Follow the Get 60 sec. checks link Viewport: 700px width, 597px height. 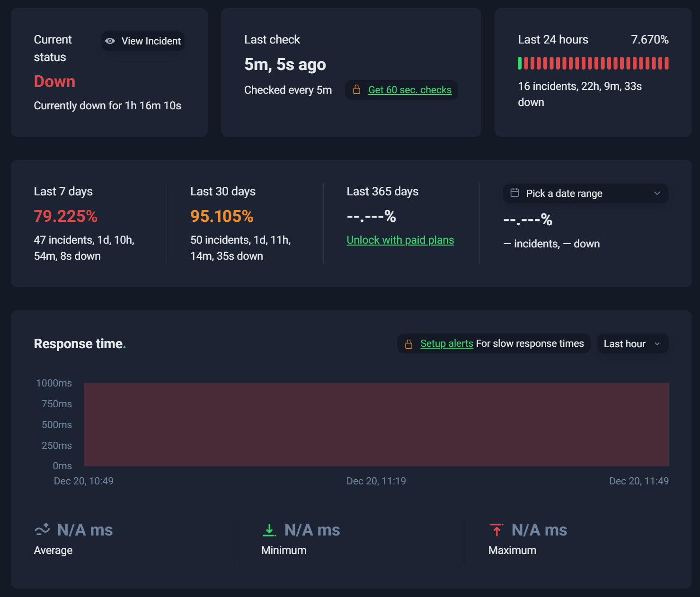coord(410,90)
